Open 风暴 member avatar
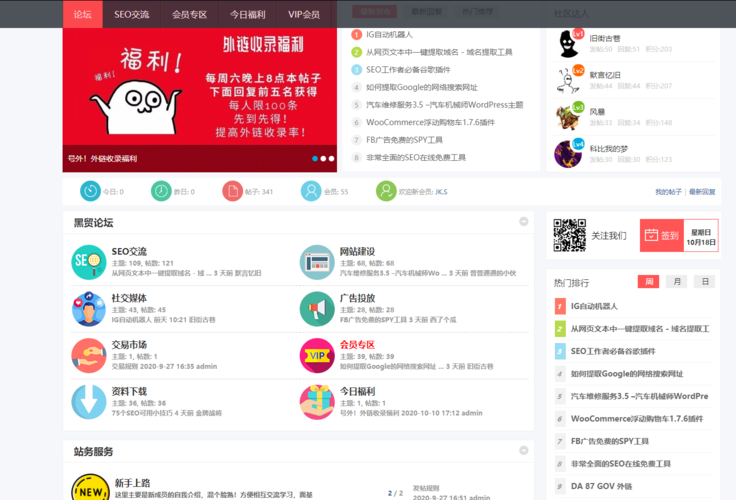 point(568,117)
